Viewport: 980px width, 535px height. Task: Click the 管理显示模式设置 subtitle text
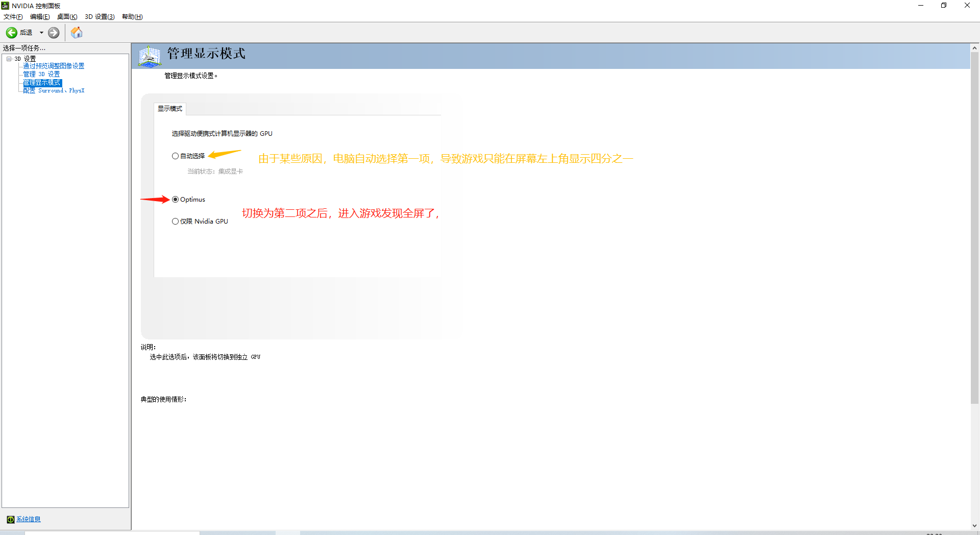coord(191,76)
